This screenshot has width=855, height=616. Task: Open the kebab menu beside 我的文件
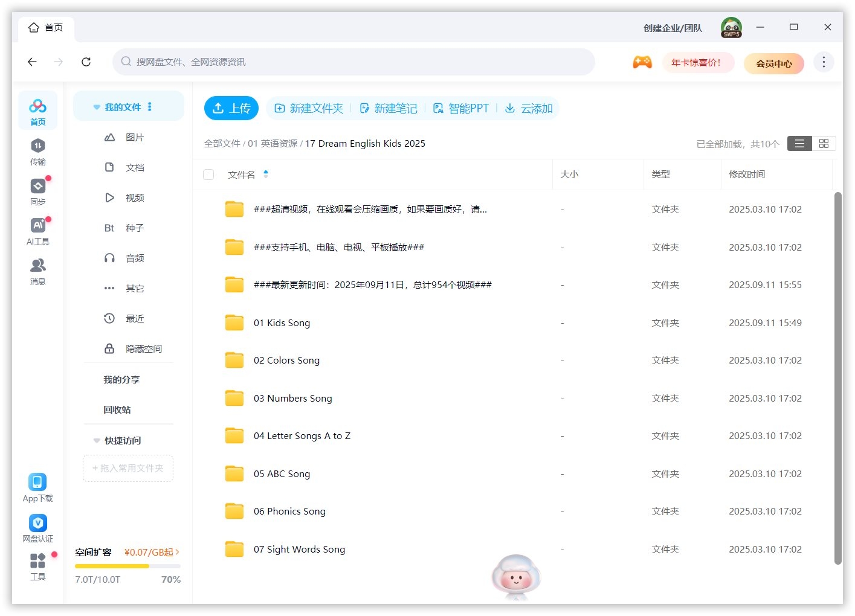(148, 107)
